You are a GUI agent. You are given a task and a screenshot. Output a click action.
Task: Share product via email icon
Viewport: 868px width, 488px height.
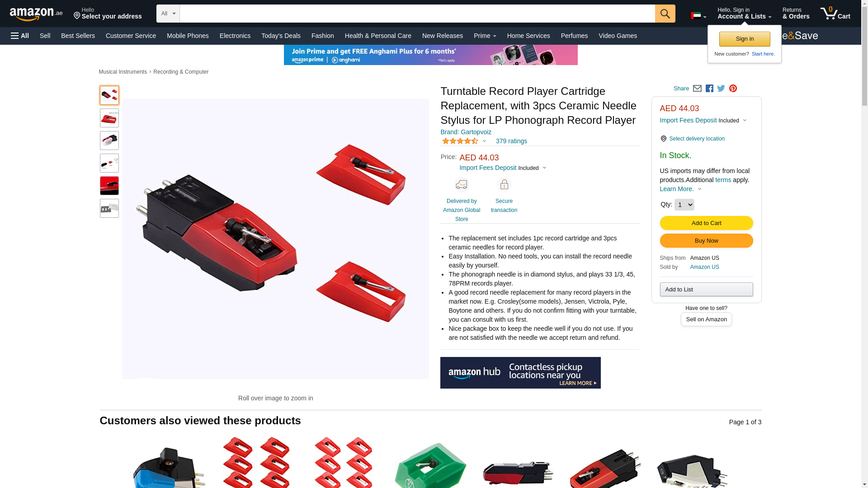pyautogui.click(x=697, y=89)
